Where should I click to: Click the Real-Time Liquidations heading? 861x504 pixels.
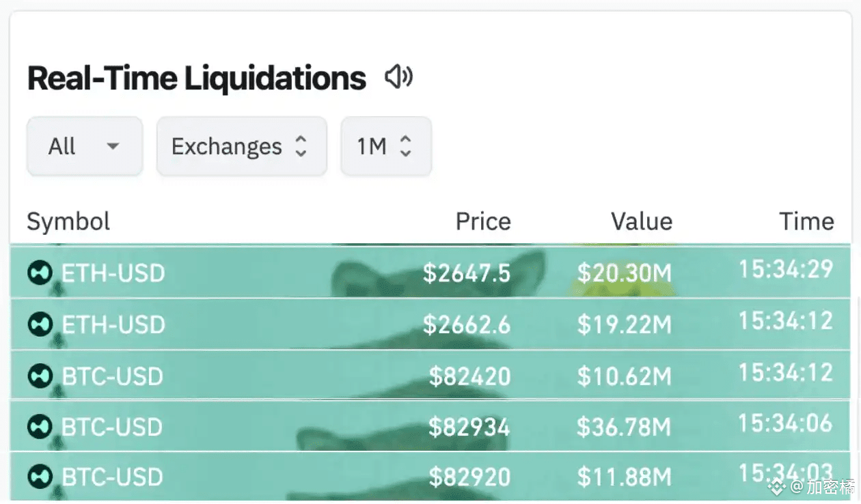coord(197,79)
